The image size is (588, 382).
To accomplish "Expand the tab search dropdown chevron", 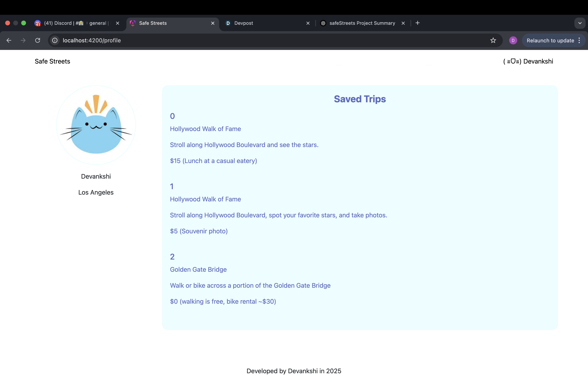I will (580, 23).
